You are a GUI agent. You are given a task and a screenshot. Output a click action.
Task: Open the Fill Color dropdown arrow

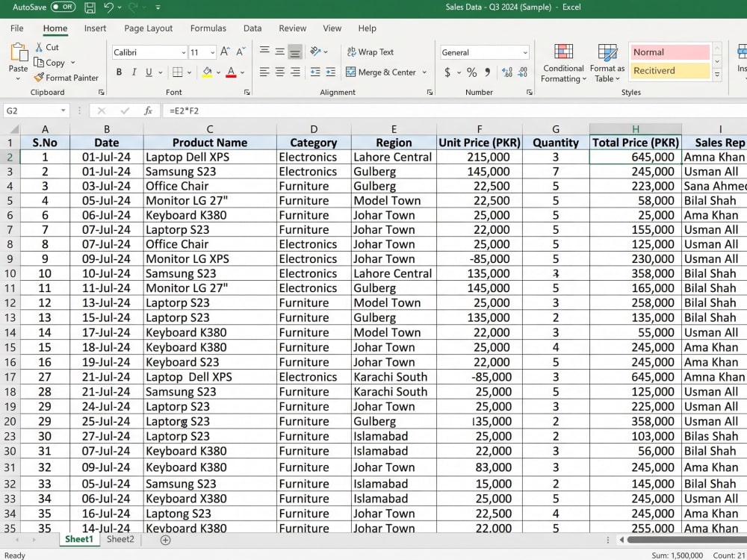[x=218, y=72]
